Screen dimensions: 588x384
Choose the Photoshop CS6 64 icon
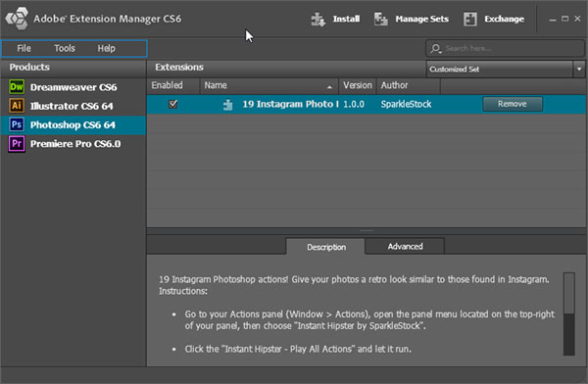17,124
